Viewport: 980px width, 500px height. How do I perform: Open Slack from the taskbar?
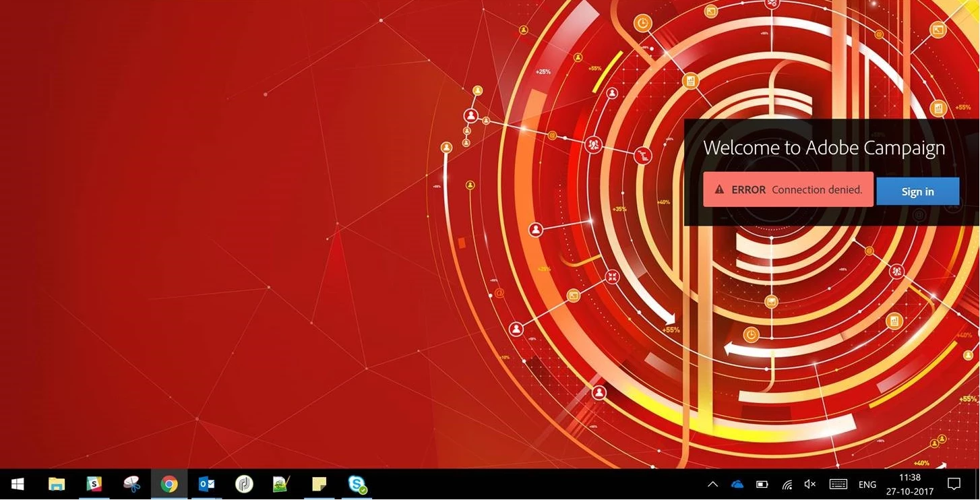(94, 485)
